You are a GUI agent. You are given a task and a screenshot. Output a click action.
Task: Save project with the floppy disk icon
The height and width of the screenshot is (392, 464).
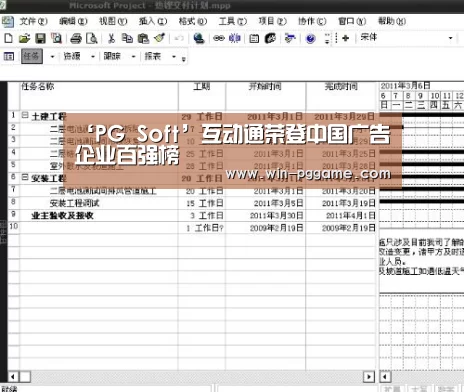click(40, 38)
